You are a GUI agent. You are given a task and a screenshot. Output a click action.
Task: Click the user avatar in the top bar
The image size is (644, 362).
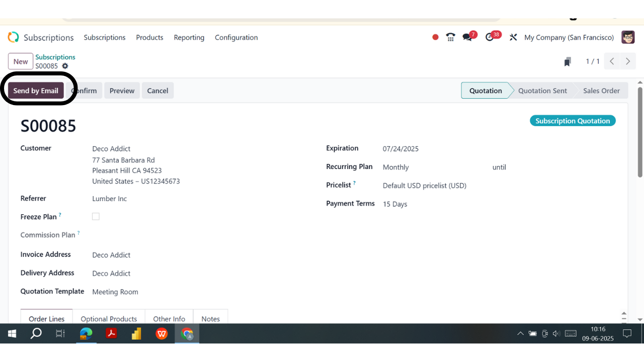(628, 37)
